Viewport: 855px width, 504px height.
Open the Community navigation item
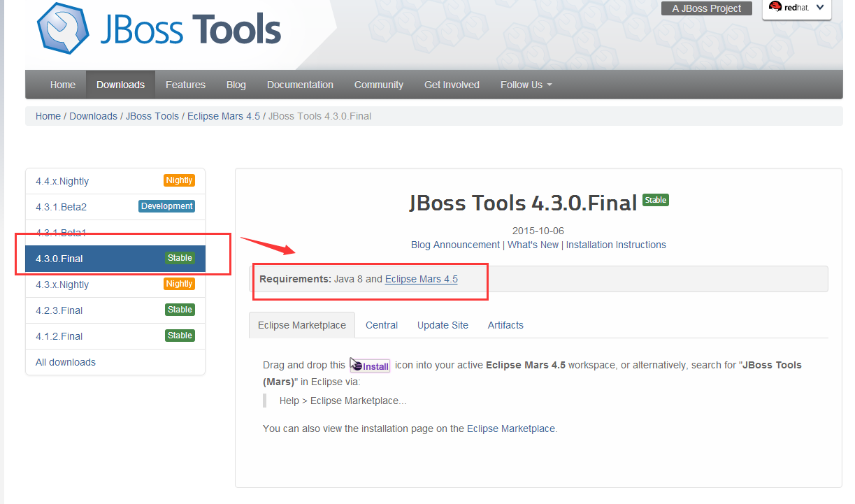[378, 85]
